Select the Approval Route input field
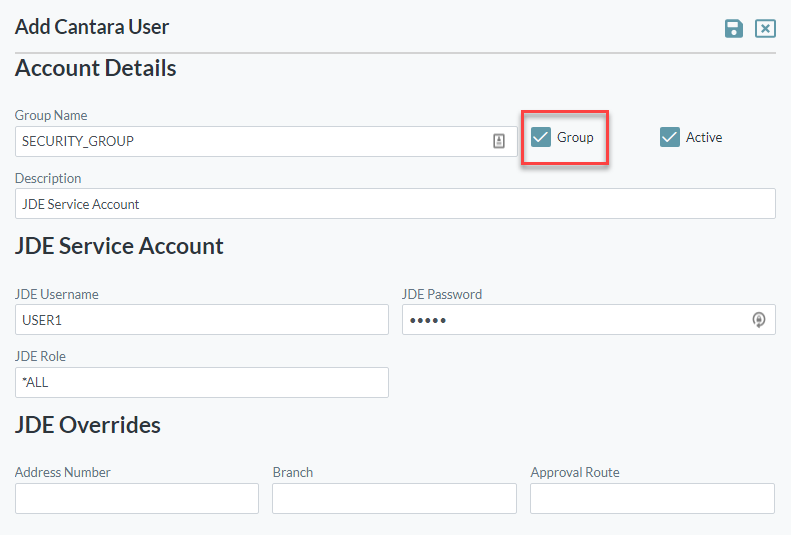 tap(652, 498)
